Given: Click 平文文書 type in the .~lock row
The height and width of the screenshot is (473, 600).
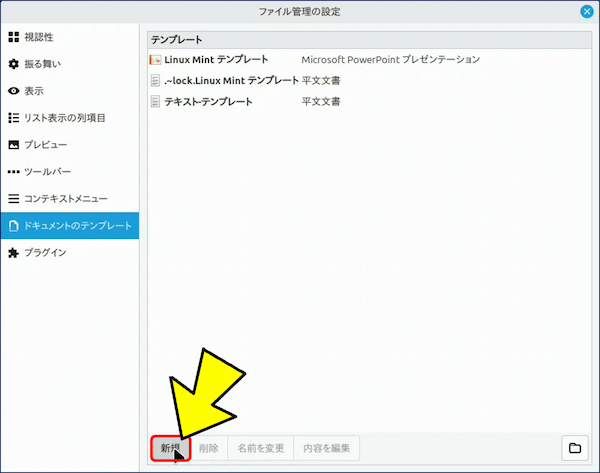Looking at the screenshot, I should point(321,81).
